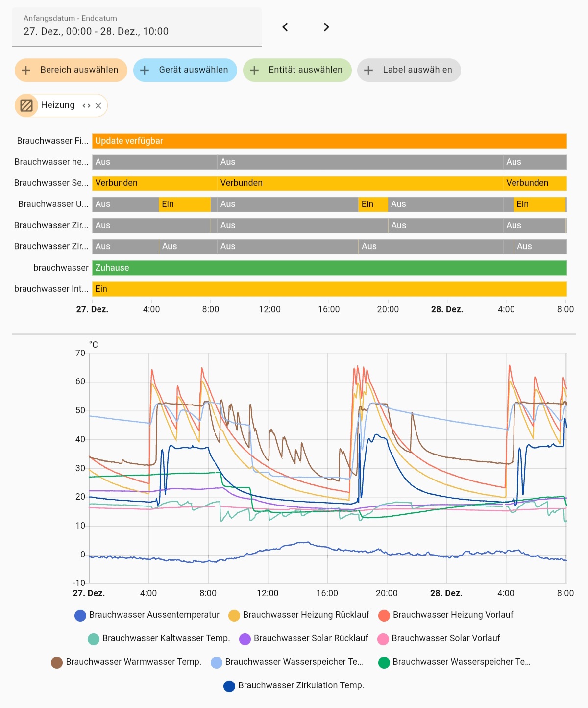Click plus icon in Gerät auswählen

pos(145,70)
